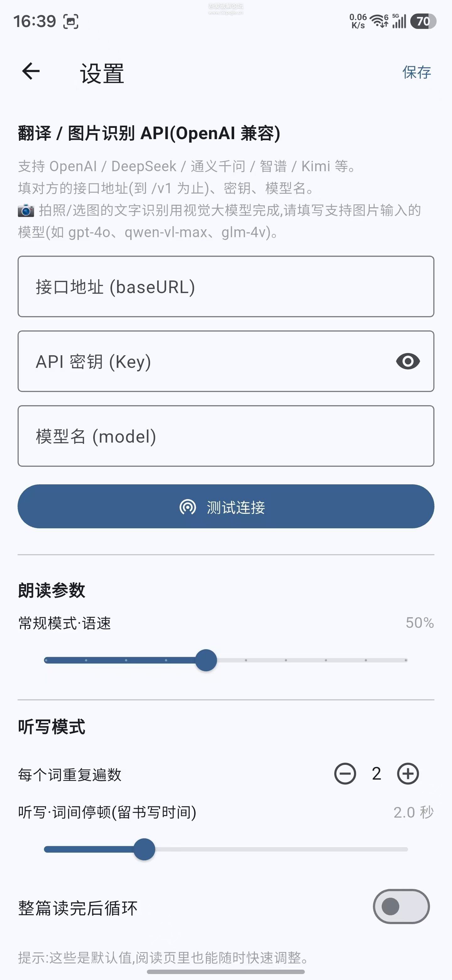The image size is (452, 980).
Task: Decrease repeat count with minus icon
Action: (345, 773)
